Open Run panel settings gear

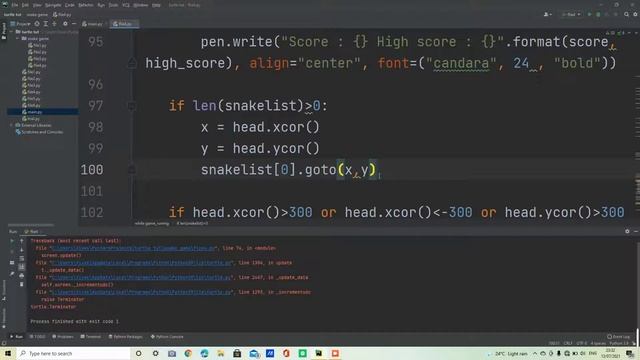(x=627, y=231)
